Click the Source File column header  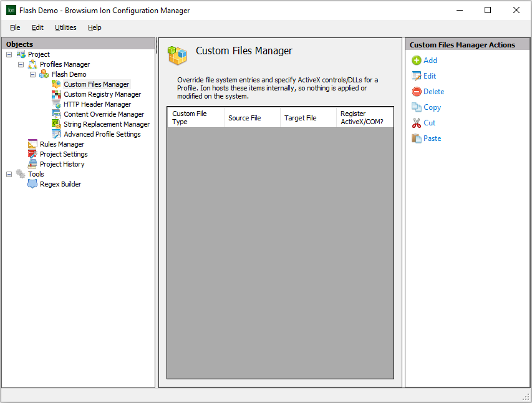(252, 117)
